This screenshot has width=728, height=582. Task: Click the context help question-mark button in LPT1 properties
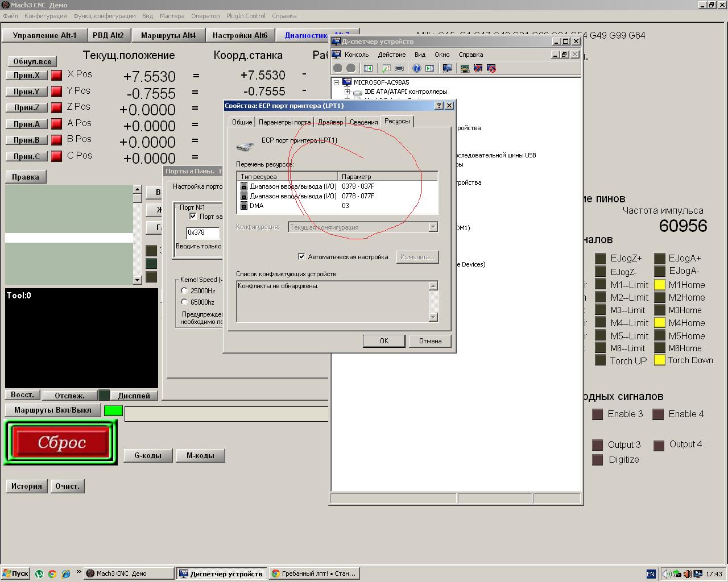[439, 106]
